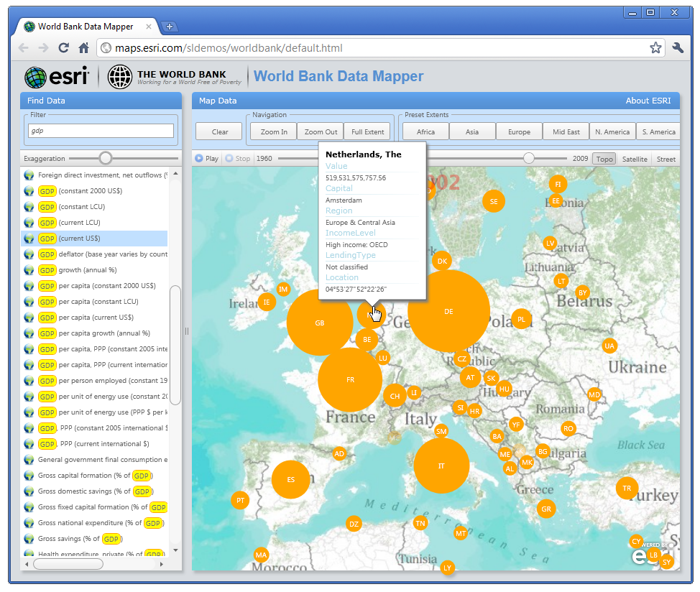This screenshot has height=592, width=700.
Task: Switch basemap to Street
Action: tap(666, 159)
